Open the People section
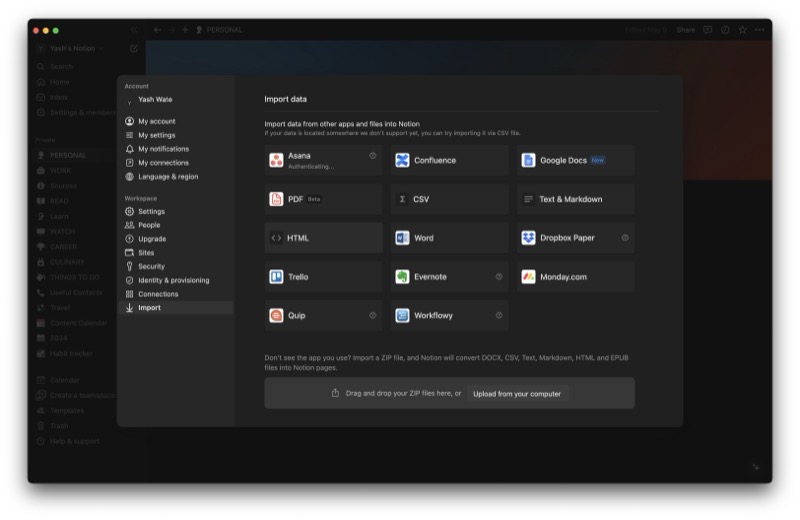The width and height of the screenshot is (800, 520). (x=176, y=225)
